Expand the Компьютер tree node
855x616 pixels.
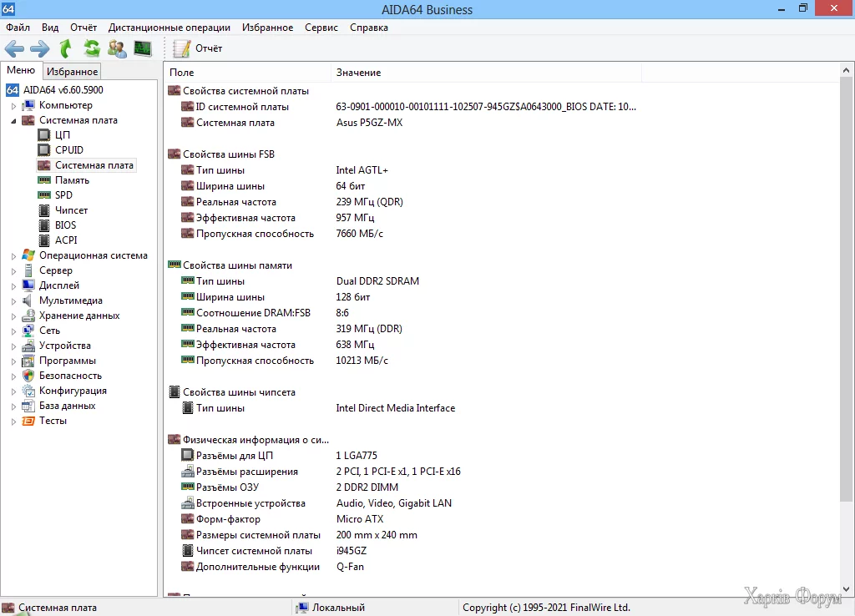pos(13,106)
